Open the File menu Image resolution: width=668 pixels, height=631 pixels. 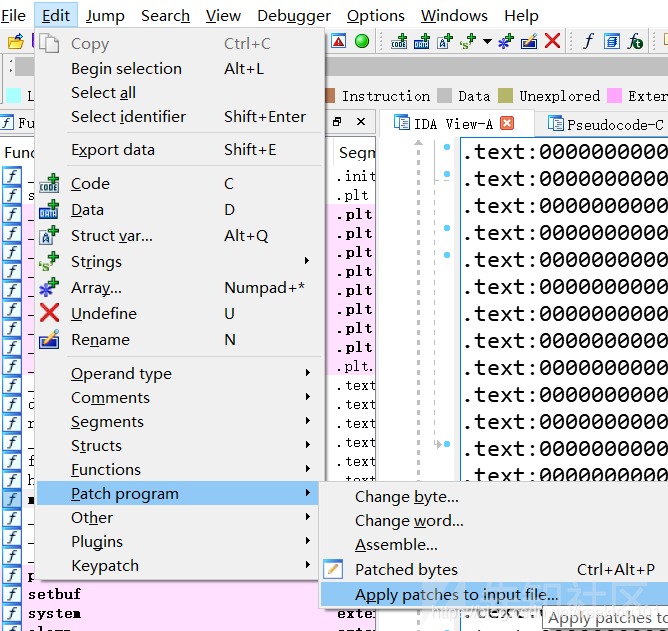pos(13,16)
